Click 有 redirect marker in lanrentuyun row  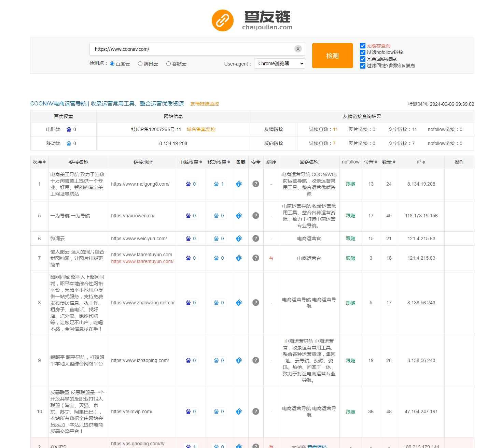click(x=271, y=258)
